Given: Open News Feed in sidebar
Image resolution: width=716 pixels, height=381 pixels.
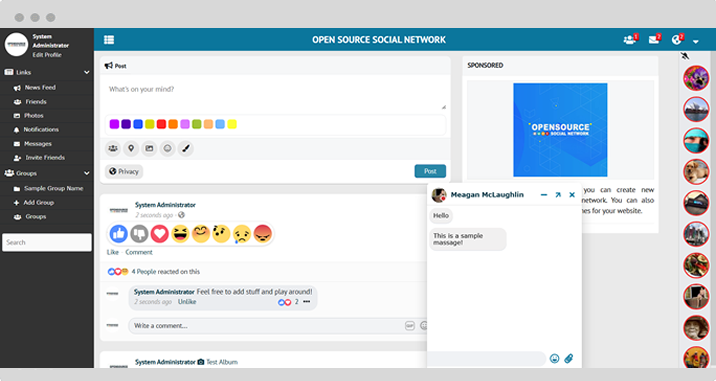Looking at the screenshot, I should pyautogui.click(x=40, y=87).
